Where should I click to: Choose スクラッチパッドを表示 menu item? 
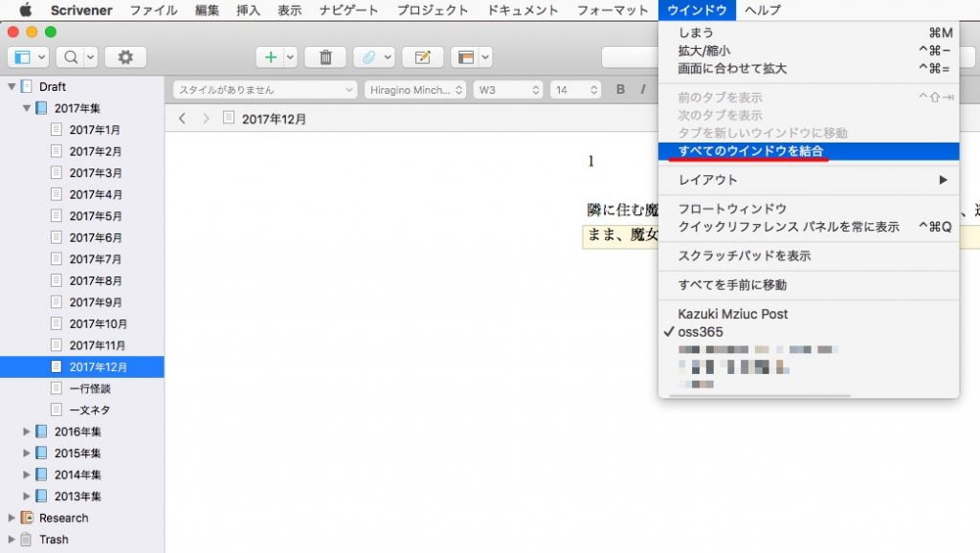click(x=809, y=255)
